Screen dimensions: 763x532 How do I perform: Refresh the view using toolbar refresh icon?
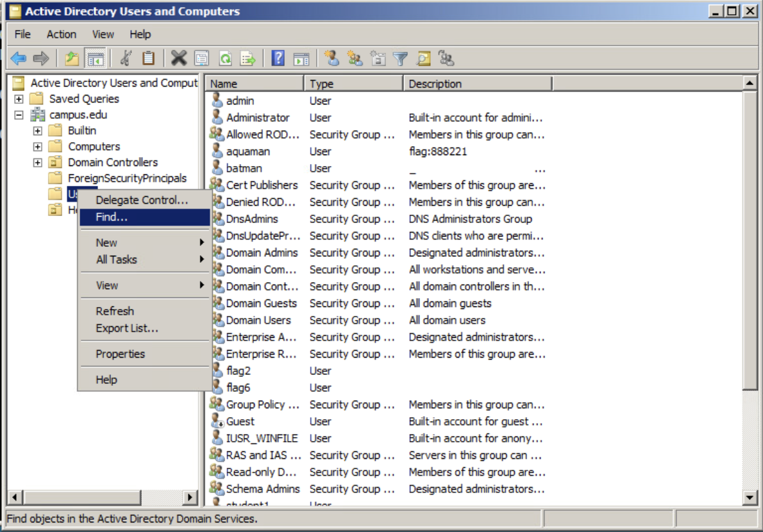(225, 58)
